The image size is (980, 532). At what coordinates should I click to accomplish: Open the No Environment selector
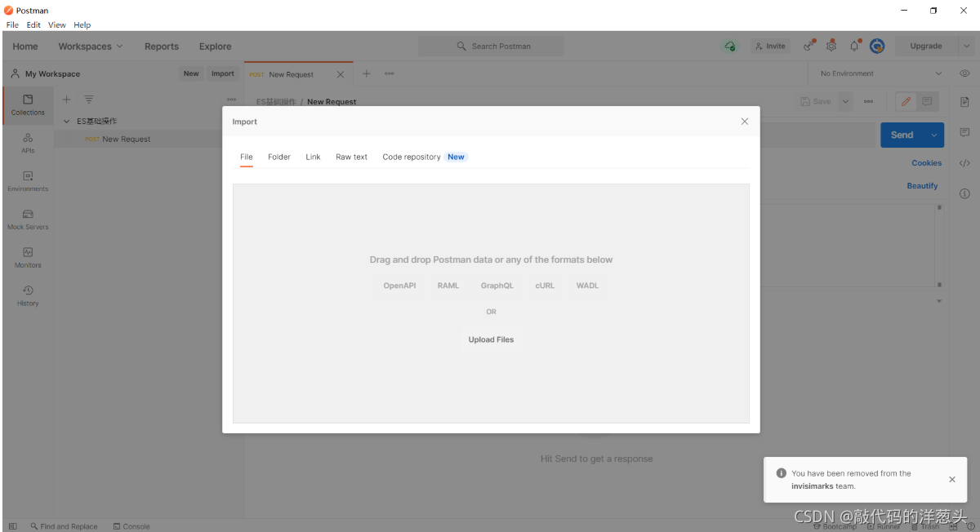pos(882,73)
